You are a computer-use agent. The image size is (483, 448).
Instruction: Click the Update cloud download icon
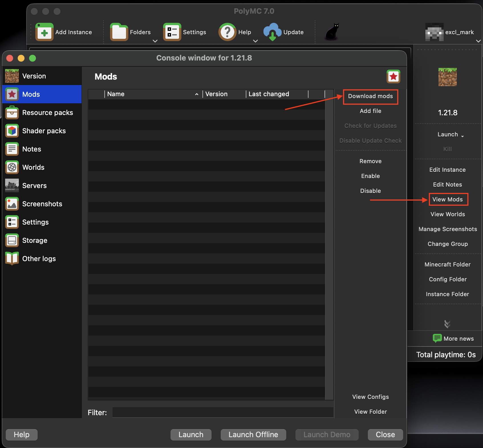[272, 32]
